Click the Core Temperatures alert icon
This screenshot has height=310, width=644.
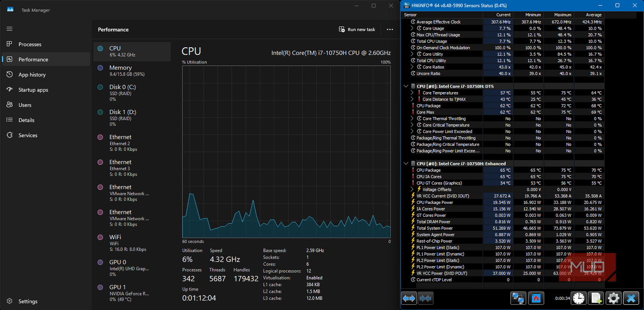tap(419, 93)
